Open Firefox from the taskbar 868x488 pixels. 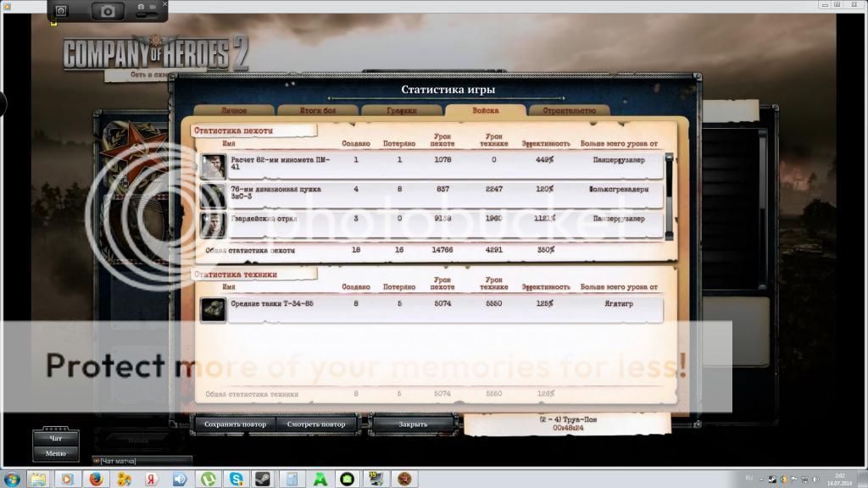(96, 479)
